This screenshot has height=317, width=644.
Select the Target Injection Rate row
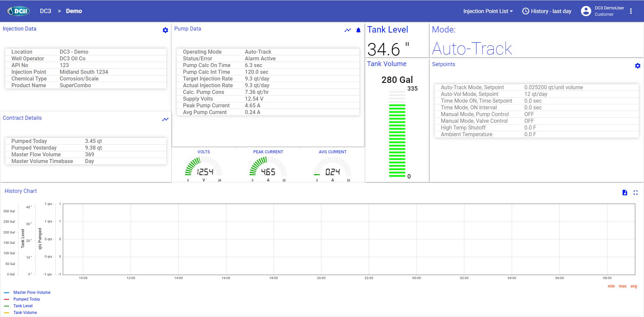pyautogui.click(x=268, y=79)
